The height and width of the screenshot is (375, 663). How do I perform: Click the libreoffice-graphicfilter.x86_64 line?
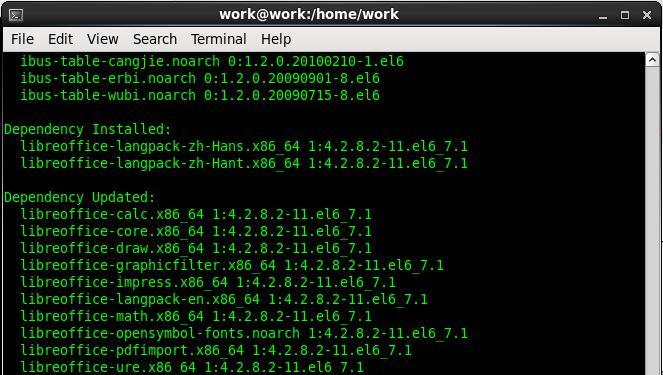click(232, 266)
